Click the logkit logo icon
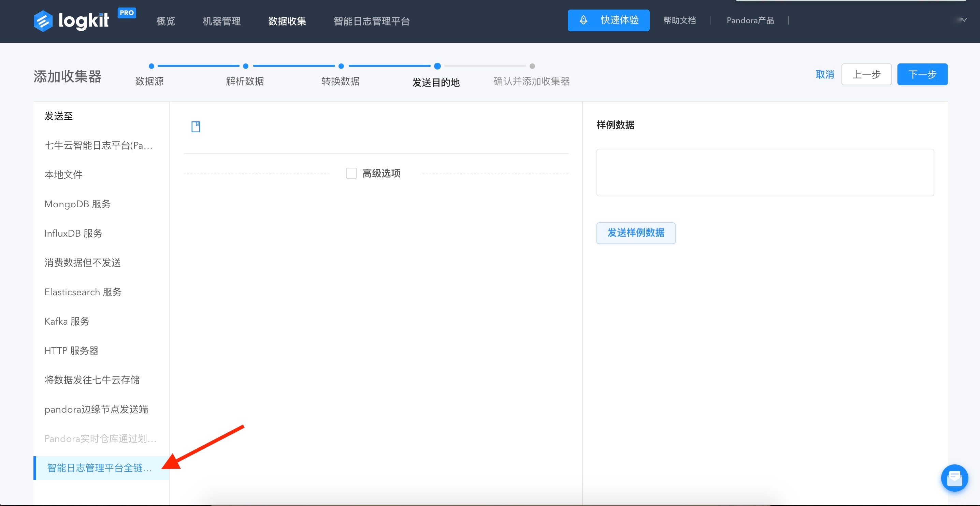The height and width of the screenshot is (506, 980). click(x=43, y=21)
